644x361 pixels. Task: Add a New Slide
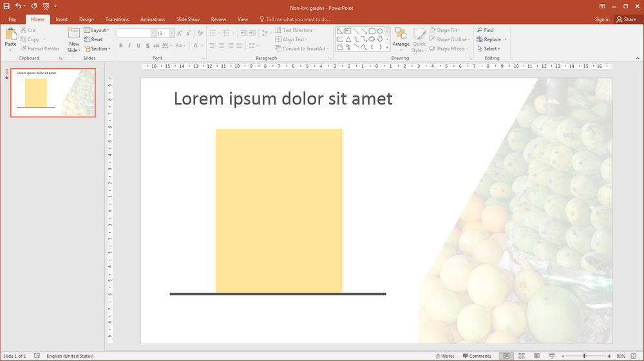(x=74, y=40)
